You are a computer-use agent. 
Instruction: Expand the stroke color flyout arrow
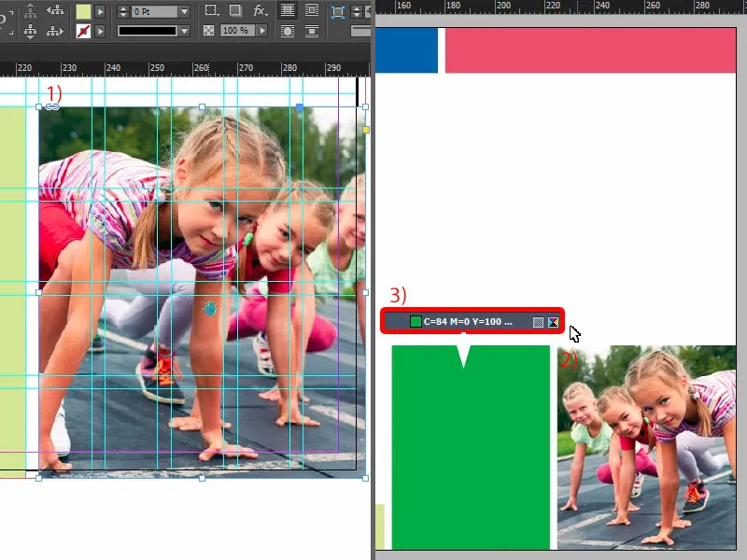pos(102,31)
